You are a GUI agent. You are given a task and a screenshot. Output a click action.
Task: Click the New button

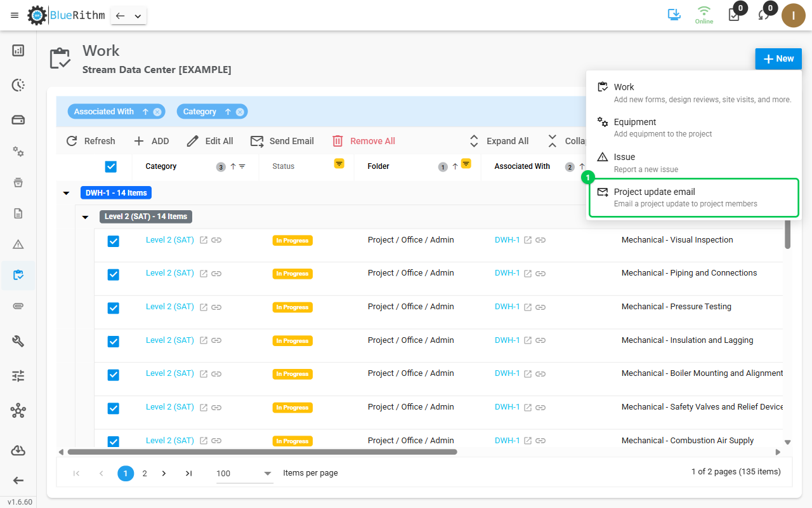pyautogui.click(x=778, y=58)
